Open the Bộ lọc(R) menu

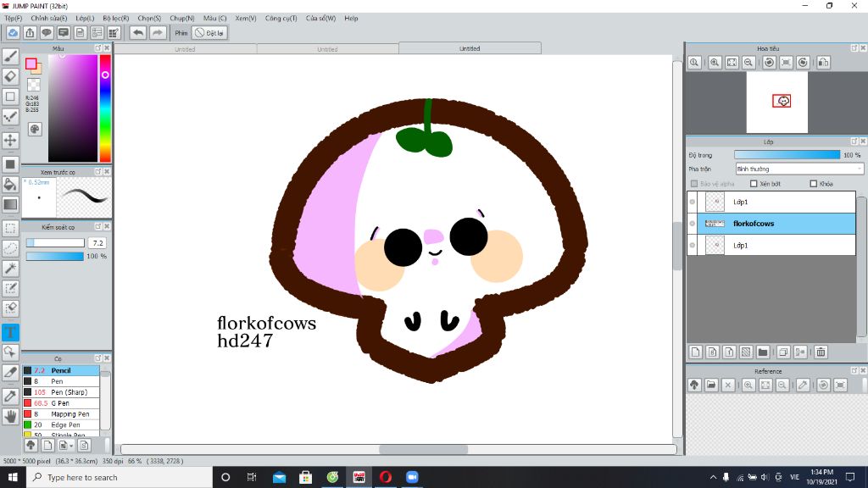(115, 18)
